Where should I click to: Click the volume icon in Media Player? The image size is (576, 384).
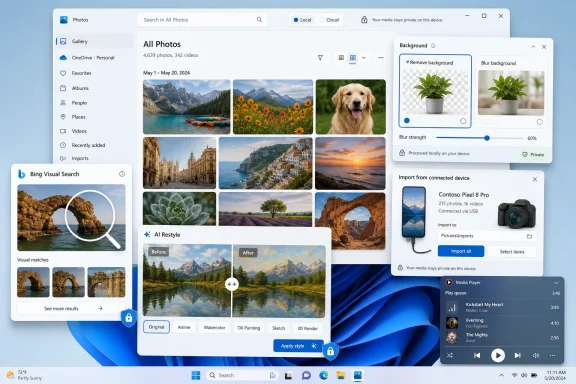(536, 355)
